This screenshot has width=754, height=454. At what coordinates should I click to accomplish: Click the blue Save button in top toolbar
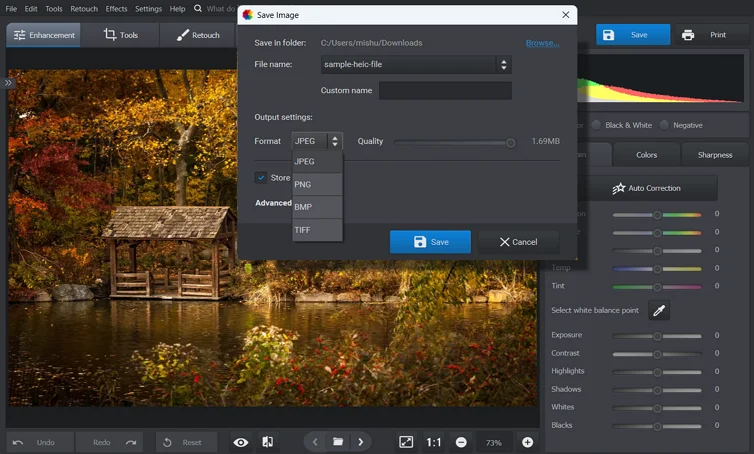[633, 35]
